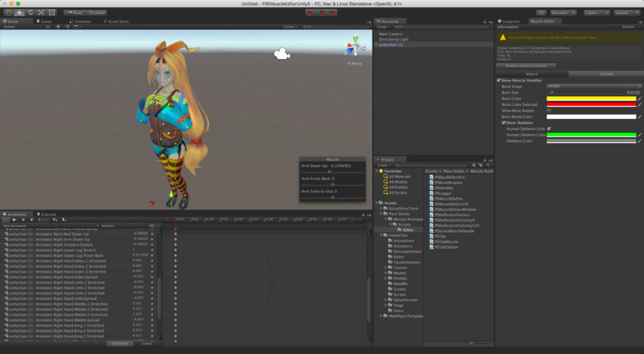Open the Account dropdown
The height and width of the screenshot is (354, 644).
563,13
